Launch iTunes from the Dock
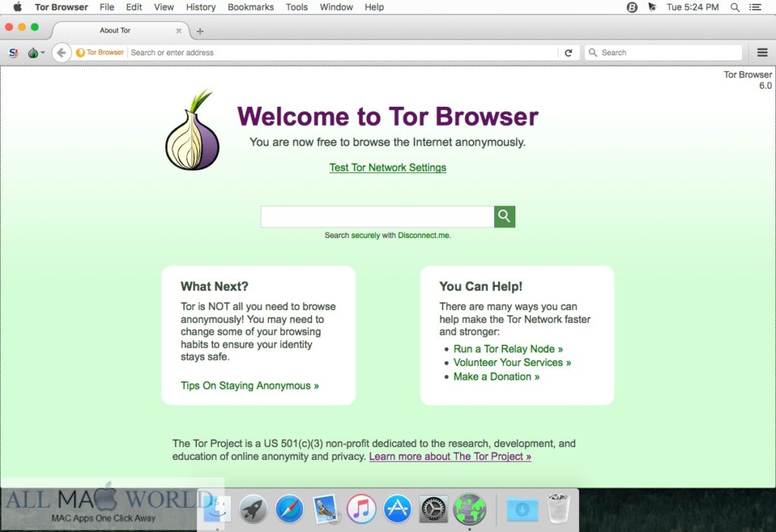 (x=361, y=509)
